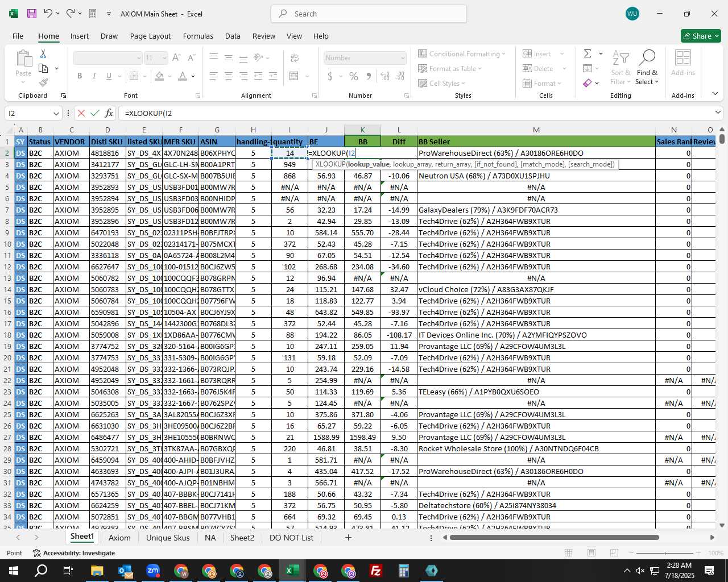Image resolution: width=728 pixels, height=582 pixels.
Task: Click the Fill Color bucket
Action: pyautogui.click(x=160, y=76)
